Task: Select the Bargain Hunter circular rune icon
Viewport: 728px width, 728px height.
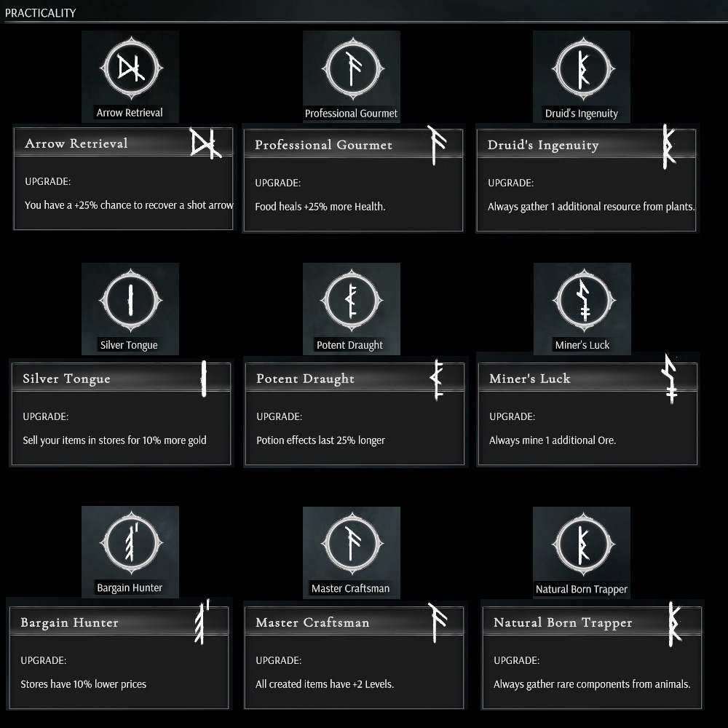Action: click(x=130, y=543)
